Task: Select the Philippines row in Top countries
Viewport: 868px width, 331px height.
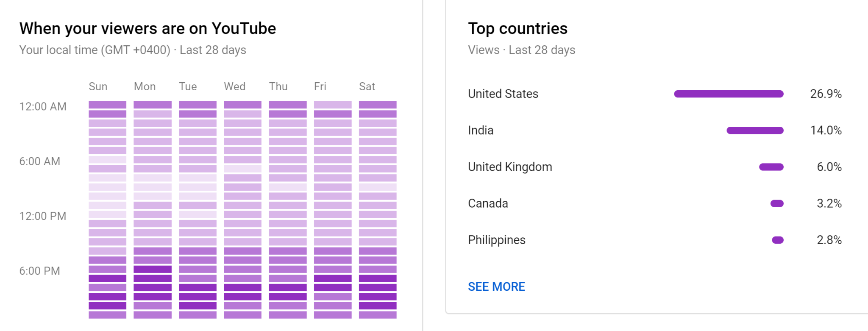Action: pyautogui.click(x=497, y=240)
